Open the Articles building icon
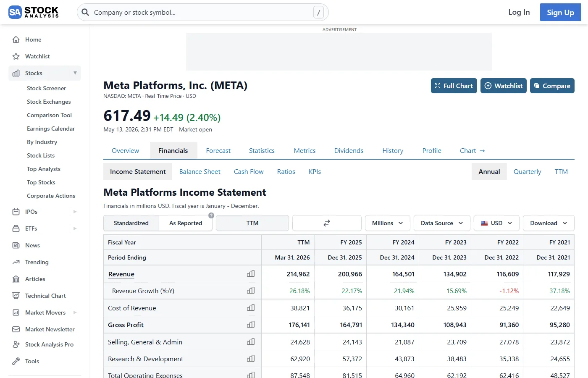 tap(16, 279)
